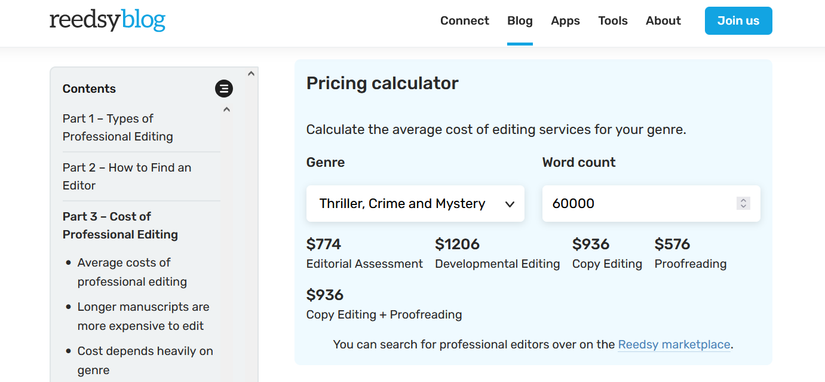Follow the Reedsy marketplace link
825x382 pixels.
point(674,345)
